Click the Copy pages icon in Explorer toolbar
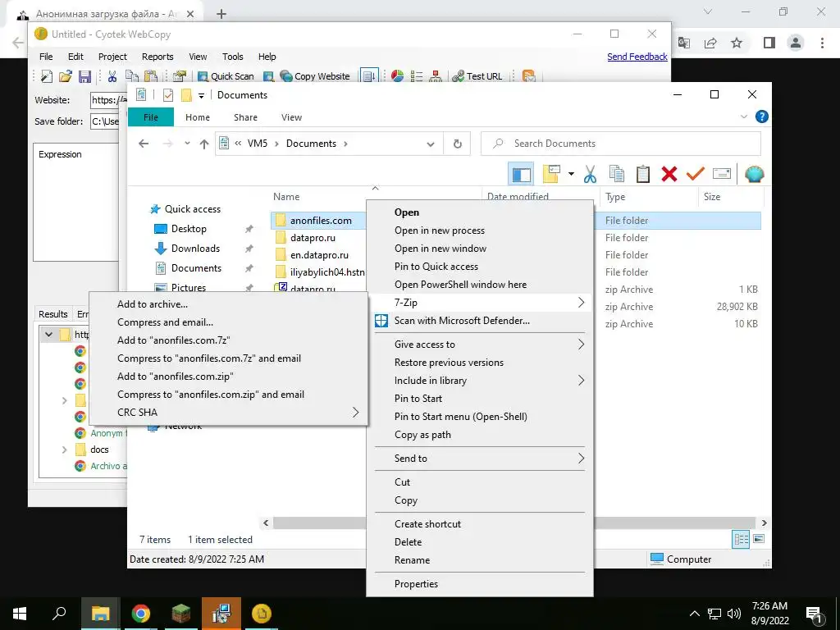Screen dimensions: 840x630 pyautogui.click(x=617, y=174)
